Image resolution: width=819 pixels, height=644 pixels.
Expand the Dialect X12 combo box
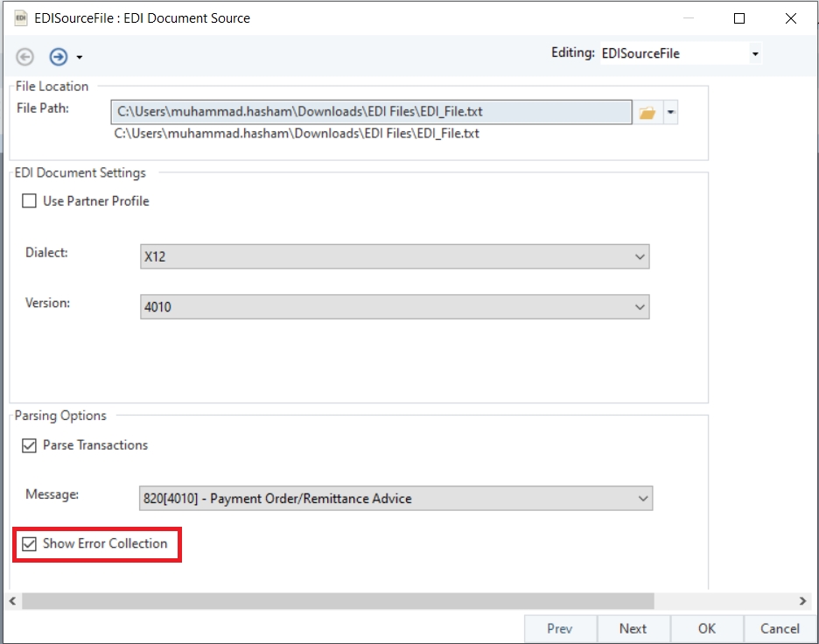tap(395, 256)
